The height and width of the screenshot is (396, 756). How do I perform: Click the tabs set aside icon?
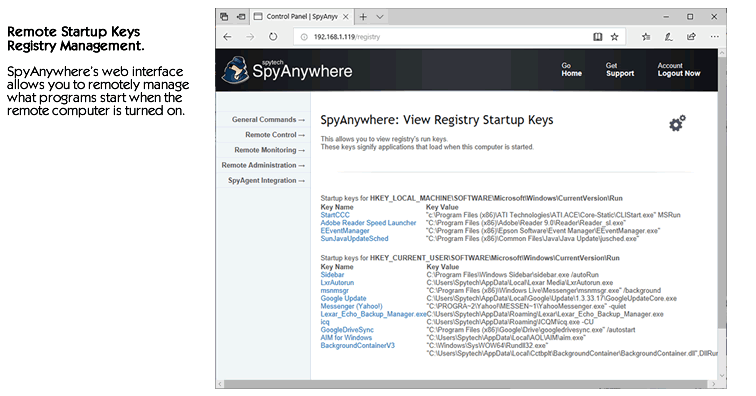[224, 17]
